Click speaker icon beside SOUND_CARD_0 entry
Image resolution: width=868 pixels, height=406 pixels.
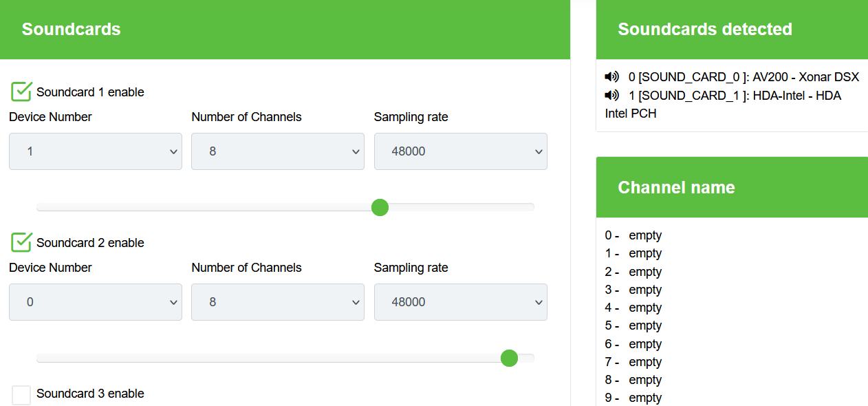coord(611,77)
